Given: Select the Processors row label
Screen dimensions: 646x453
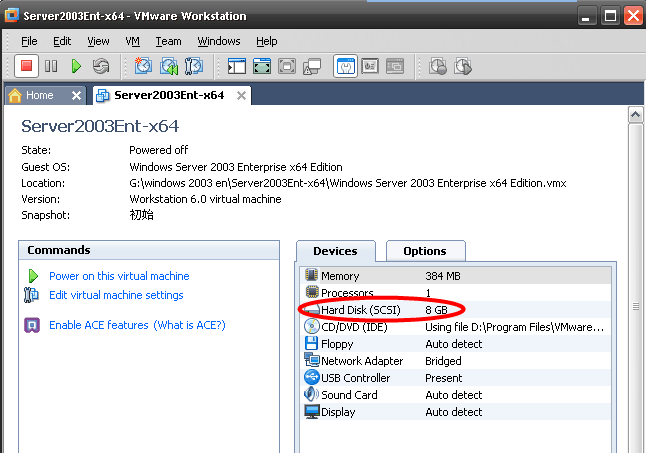Looking at the screenshot, I should pos(347,293).
